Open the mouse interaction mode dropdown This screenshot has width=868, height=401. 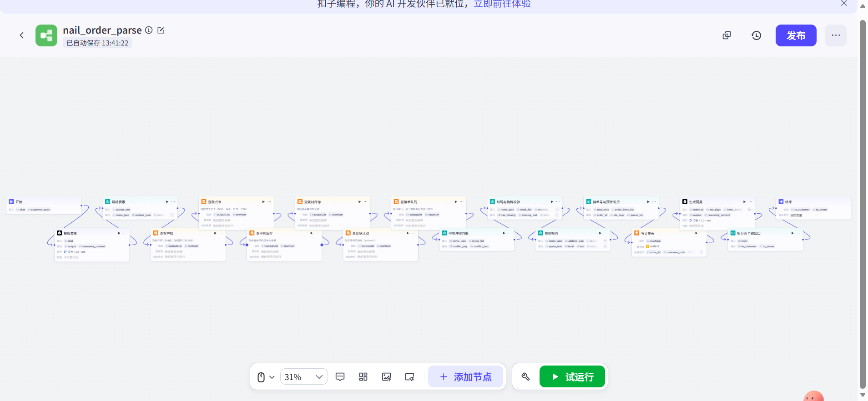tap(266, 377)
